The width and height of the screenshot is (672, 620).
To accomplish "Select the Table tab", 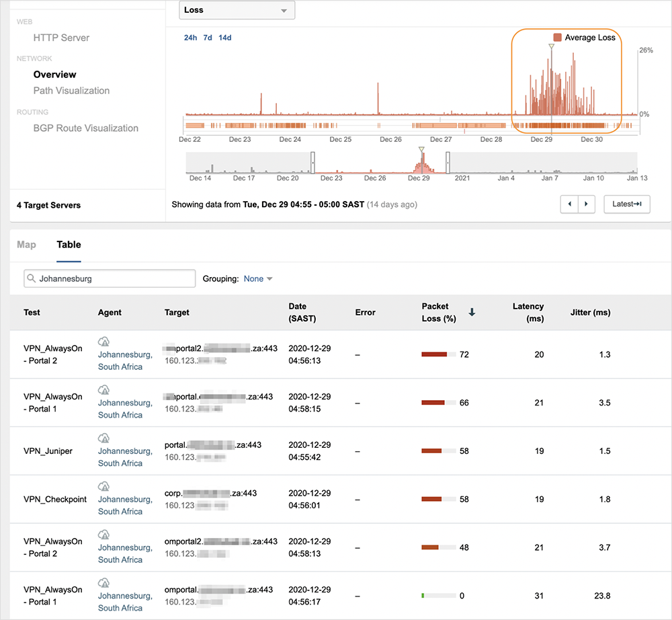I will [x=69, y=245].
